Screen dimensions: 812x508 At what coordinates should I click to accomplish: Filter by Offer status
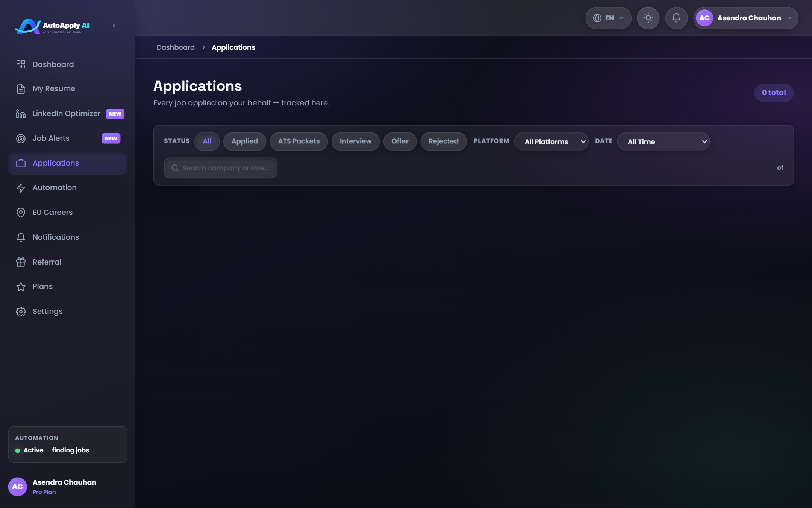[400, 141]
